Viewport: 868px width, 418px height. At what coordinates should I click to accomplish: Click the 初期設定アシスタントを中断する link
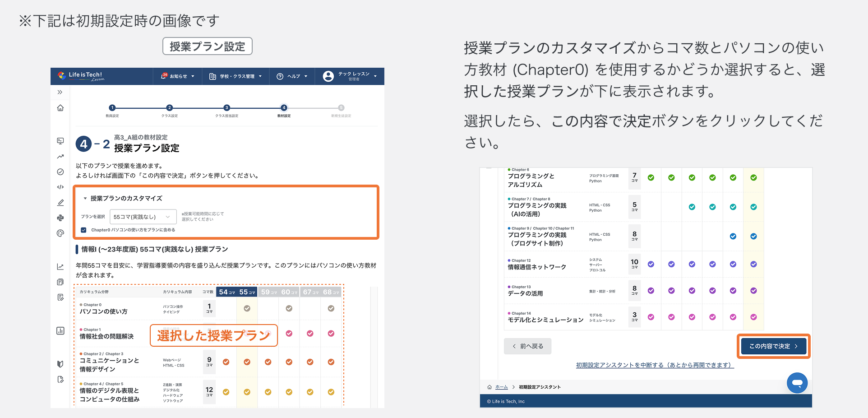click(655, 365)
